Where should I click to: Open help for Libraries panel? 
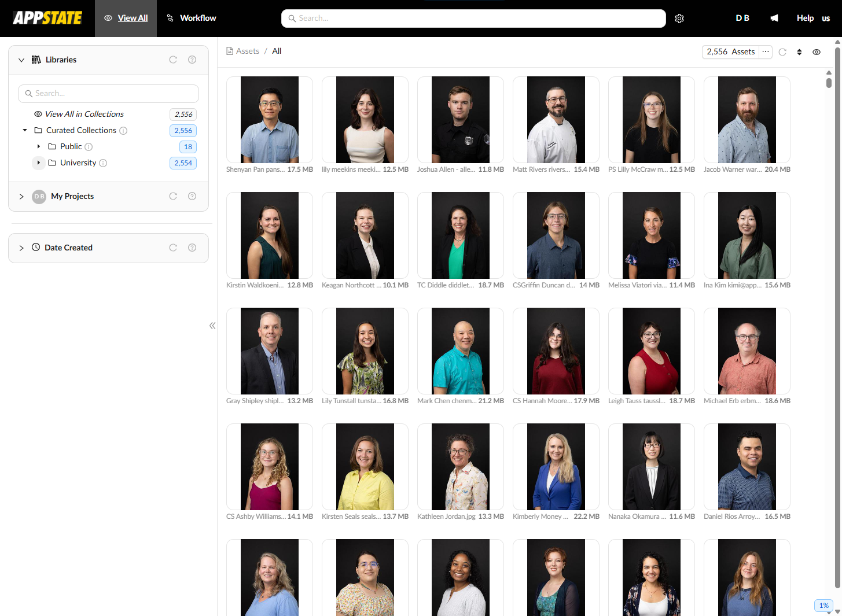tap(192, 60)
